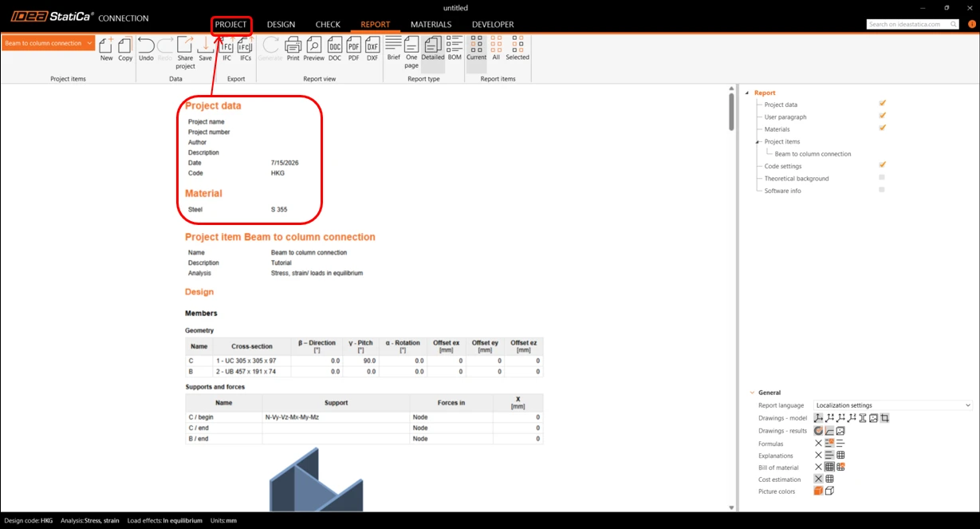Open the CHECK tab

[x=328, y=25]
